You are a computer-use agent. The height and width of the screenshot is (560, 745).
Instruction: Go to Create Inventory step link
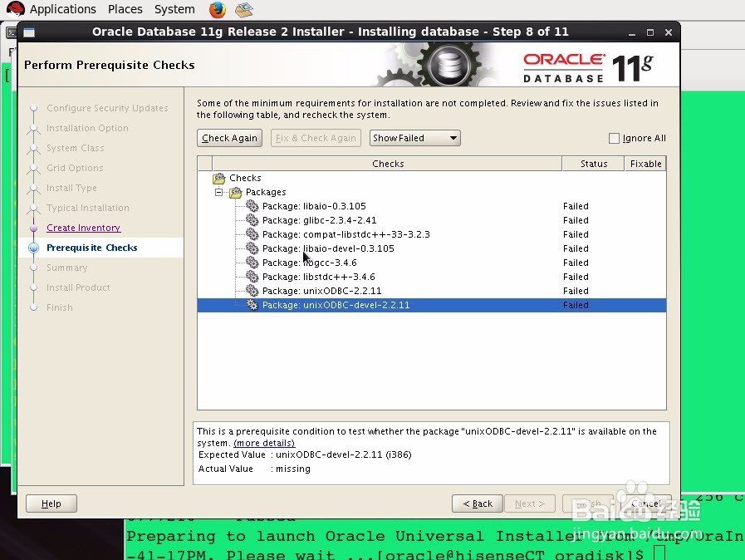(83, 228)
